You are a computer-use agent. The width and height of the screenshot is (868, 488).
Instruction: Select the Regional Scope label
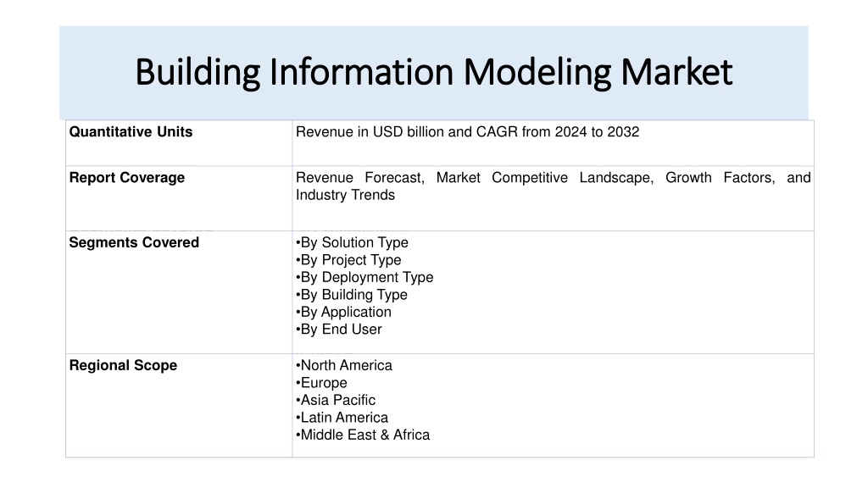(123, 365)
